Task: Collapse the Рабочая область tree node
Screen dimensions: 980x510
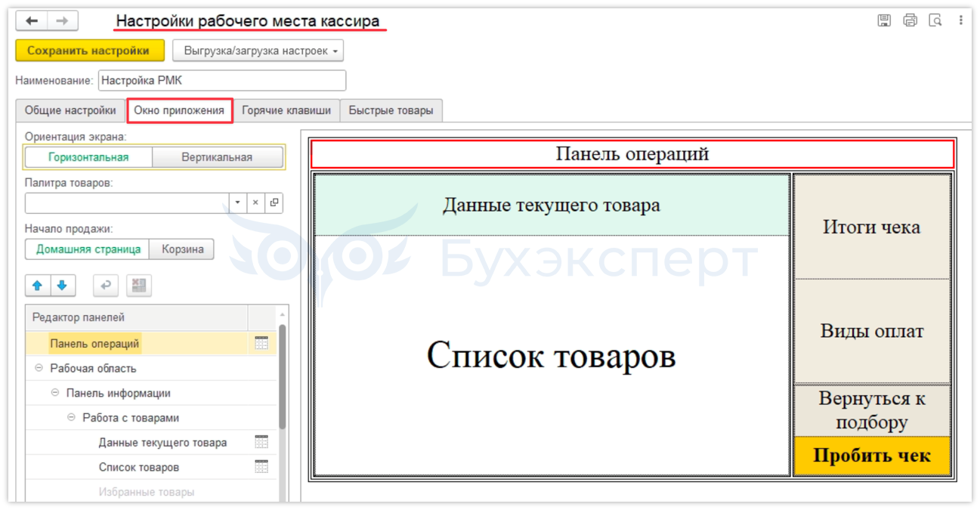Action: tap(39, 368)
